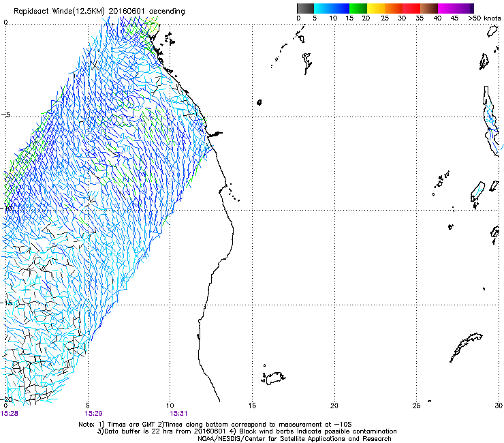Click the "15" longitude label on bottom axis
Screen dimensions: 504x443
point(252,406)
